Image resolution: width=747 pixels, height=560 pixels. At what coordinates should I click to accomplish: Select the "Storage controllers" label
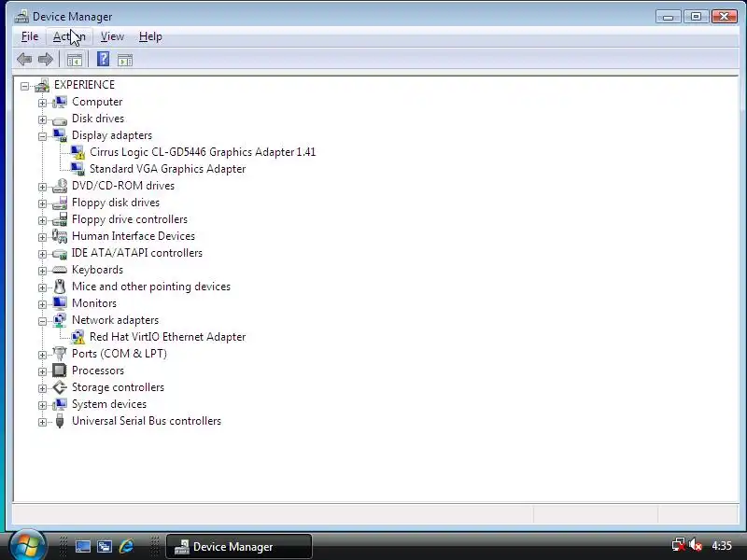click(118, 387)
